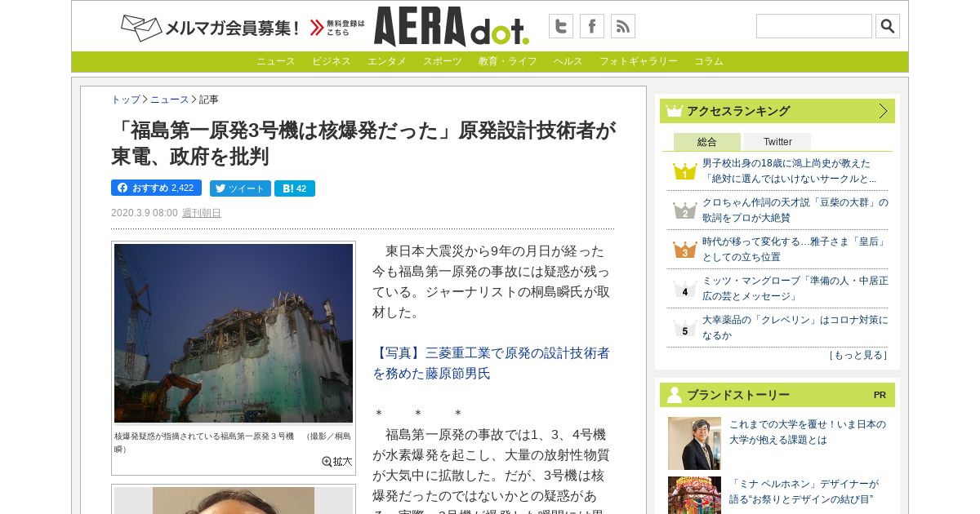Open ranking 1 article 男子校出身の18歳
980x514 pixels.
point(790,171)
